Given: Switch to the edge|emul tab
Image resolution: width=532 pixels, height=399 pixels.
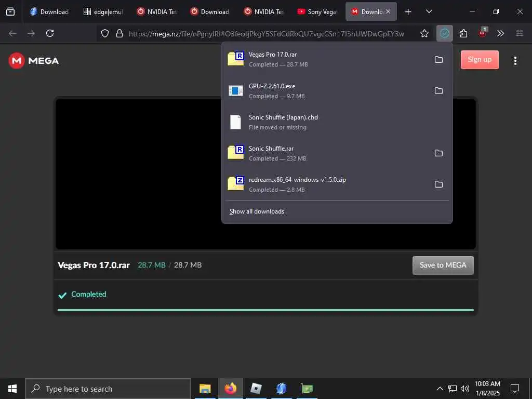Looking at the screenshot, I should (103, 12).
